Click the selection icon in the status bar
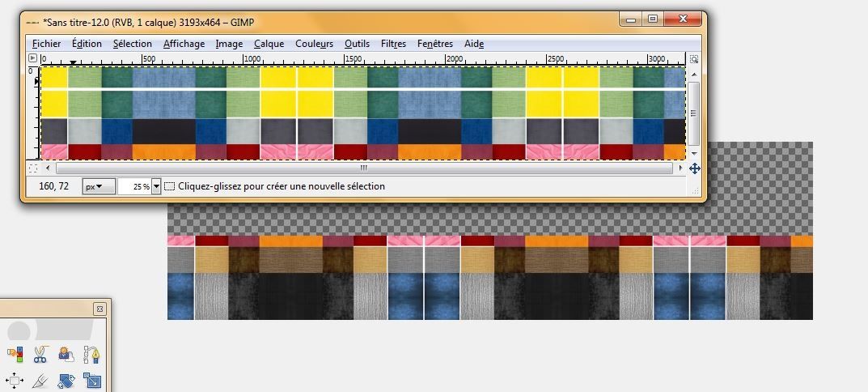The image size is (868, 392). coord(170,186)
